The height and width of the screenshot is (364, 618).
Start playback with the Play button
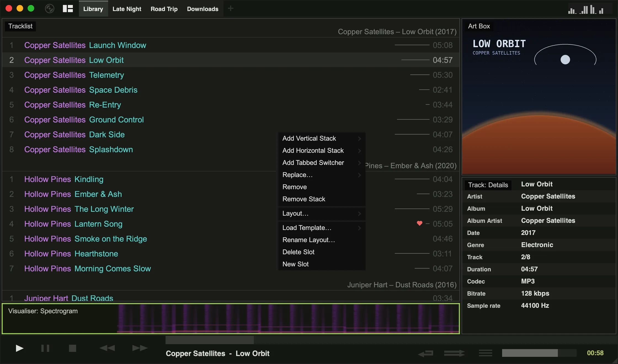click(x=19, y=348)
